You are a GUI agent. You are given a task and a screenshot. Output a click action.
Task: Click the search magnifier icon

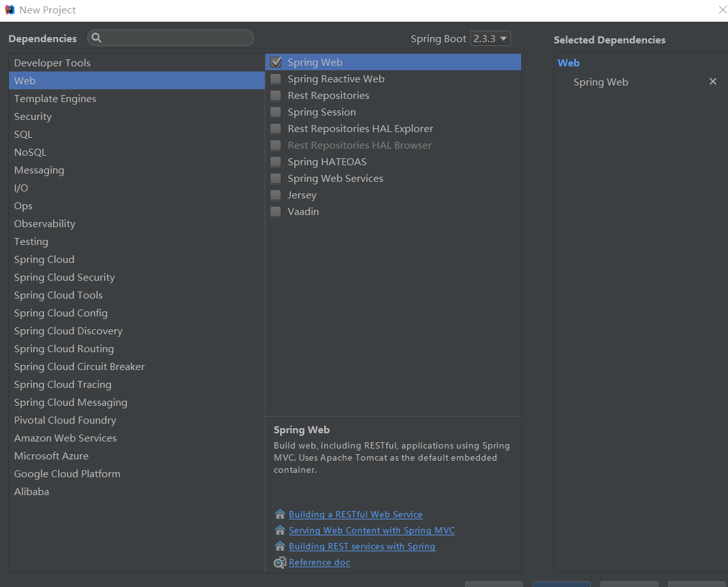click(x=96, y=38)
